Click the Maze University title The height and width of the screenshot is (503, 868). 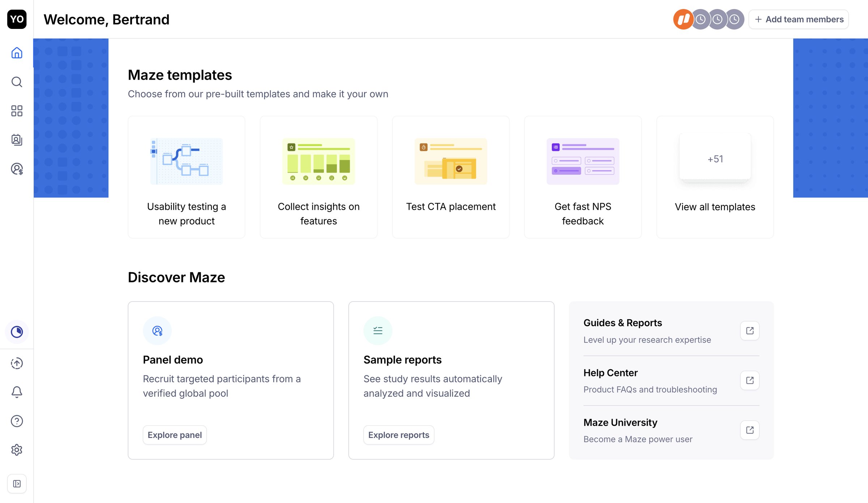(x=620, y=422)
